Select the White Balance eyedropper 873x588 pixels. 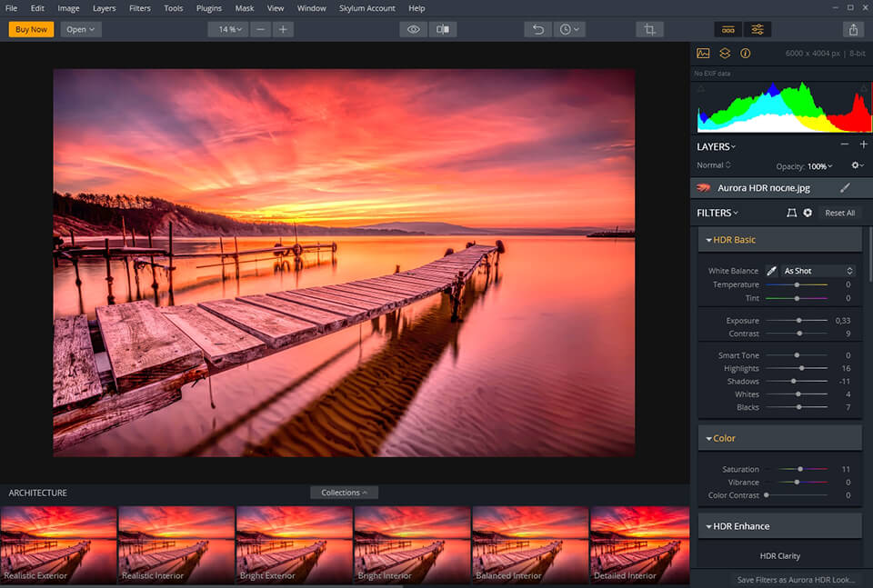[771, 271]
